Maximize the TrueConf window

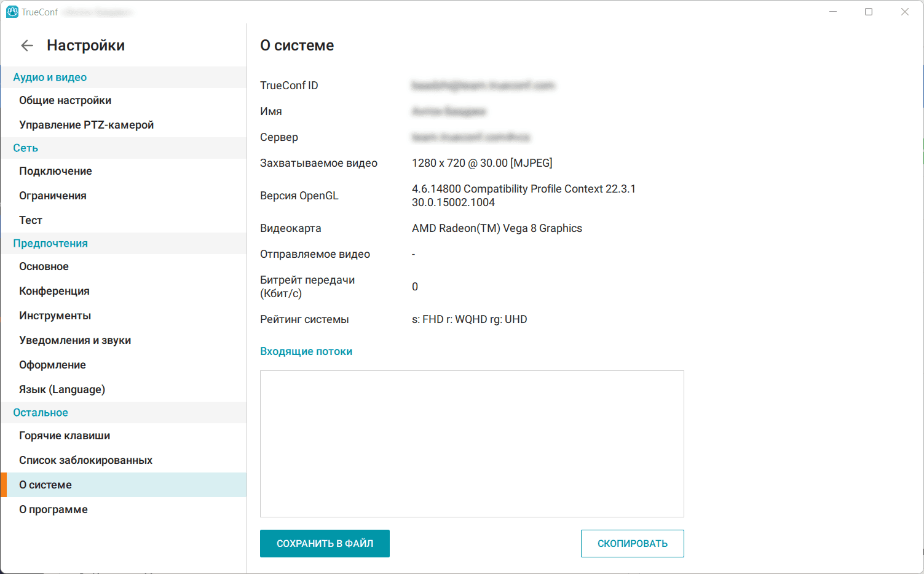[x=869, y=12]
